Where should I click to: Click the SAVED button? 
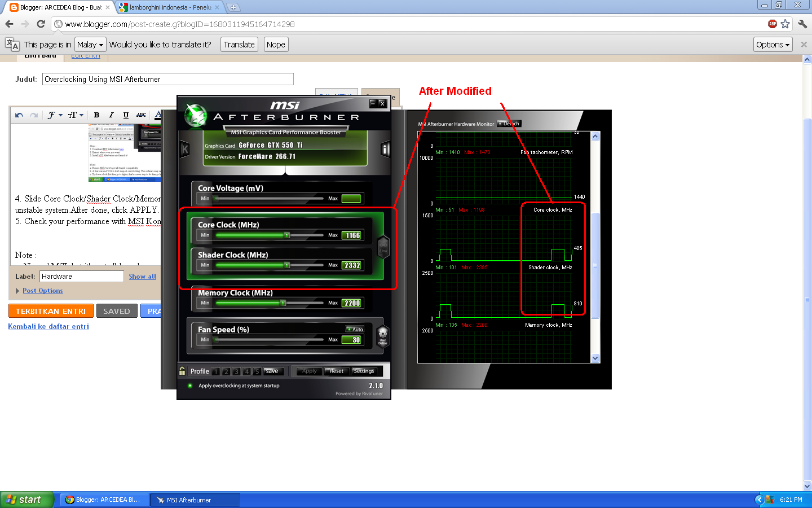pyautogui.click(x=117, y=311)
